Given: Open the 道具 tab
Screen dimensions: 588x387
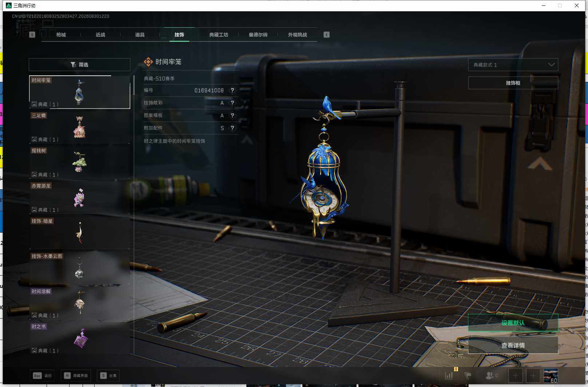Looking at the screenshot, I should point(140,35).
